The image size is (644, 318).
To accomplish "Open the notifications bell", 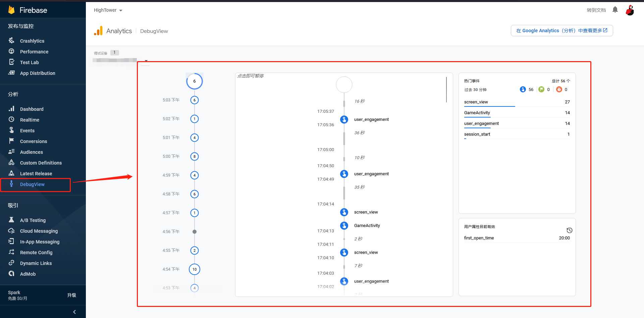I will tap(615, 10).
